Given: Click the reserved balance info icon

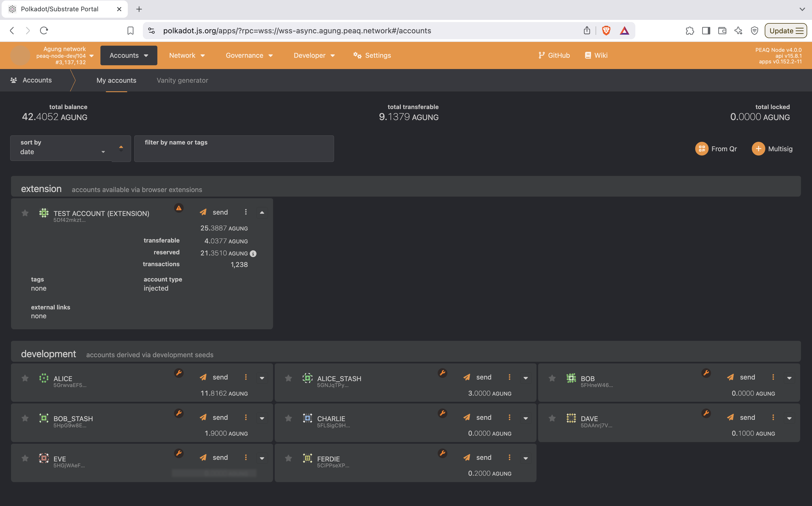Looking at the screenshot, I should [253, 254].
